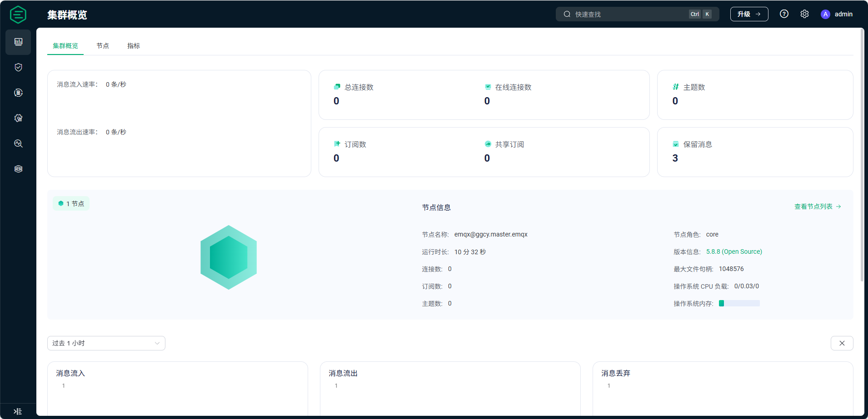Image resolution: width=868 pixels, height=419 pixels.
Task: Switch to the 指标 tab
Action: pyautogui.click(x=134, y=46)
